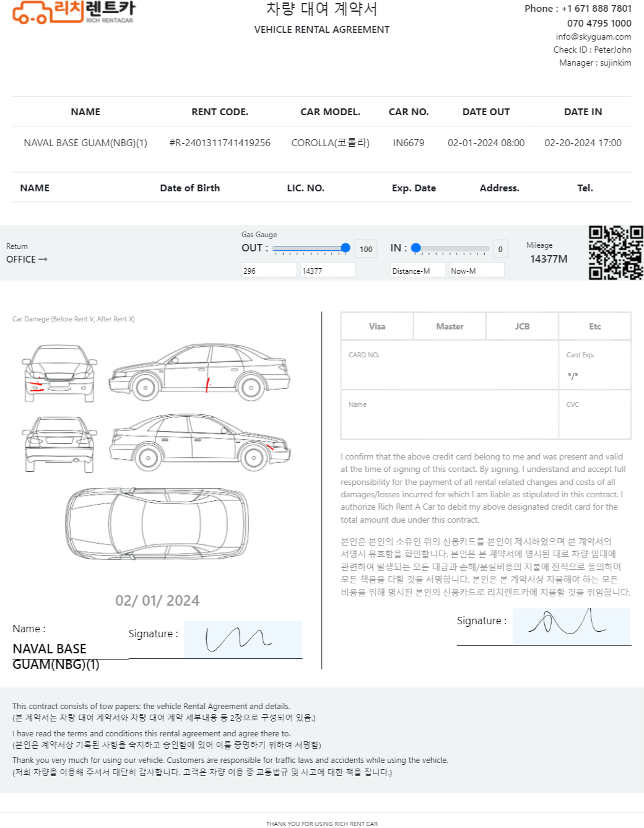This screenshot has height=828, width=644.
Task: Click the front view car damage diagram
Action: point(59,373)
